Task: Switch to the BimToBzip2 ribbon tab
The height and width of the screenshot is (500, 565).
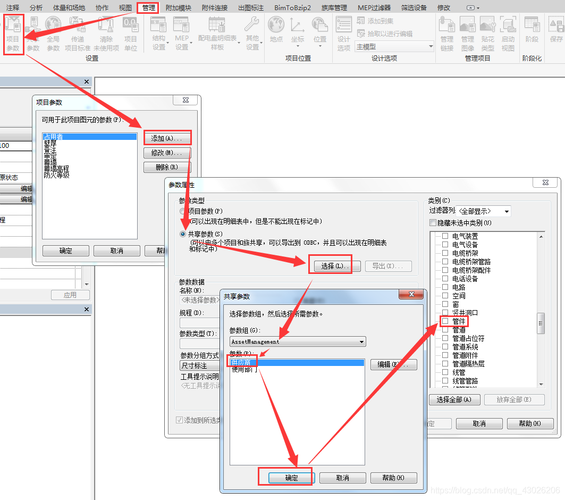Action: click(x=292, y=7)
